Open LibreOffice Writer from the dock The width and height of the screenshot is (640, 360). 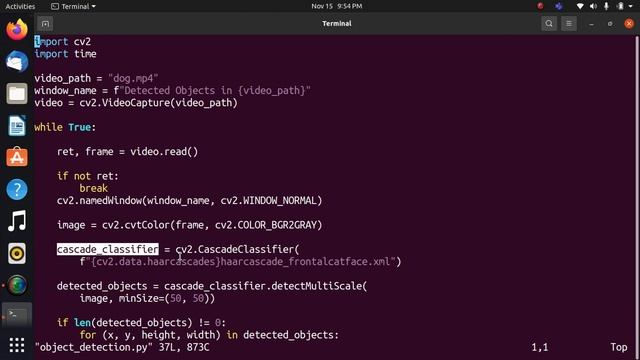click(x=17, y=125)
